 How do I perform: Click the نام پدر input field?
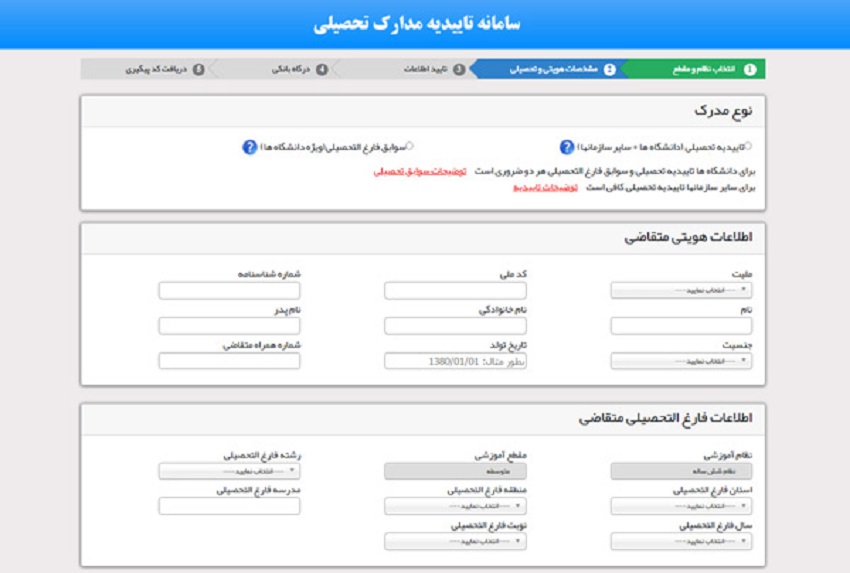[x=229, y=326]
